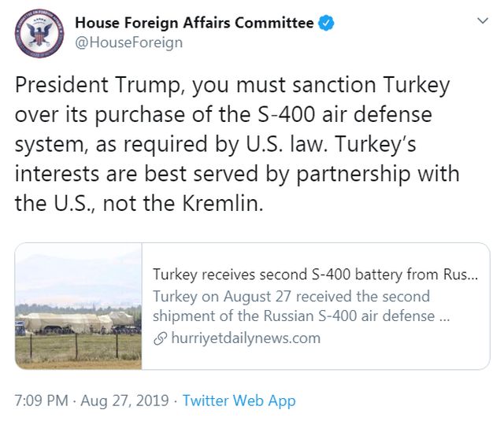Screen dimensions: 504x421
Task: Click the tweet line "over its purchase of the S-400"
Action: (x=223, y=115)
